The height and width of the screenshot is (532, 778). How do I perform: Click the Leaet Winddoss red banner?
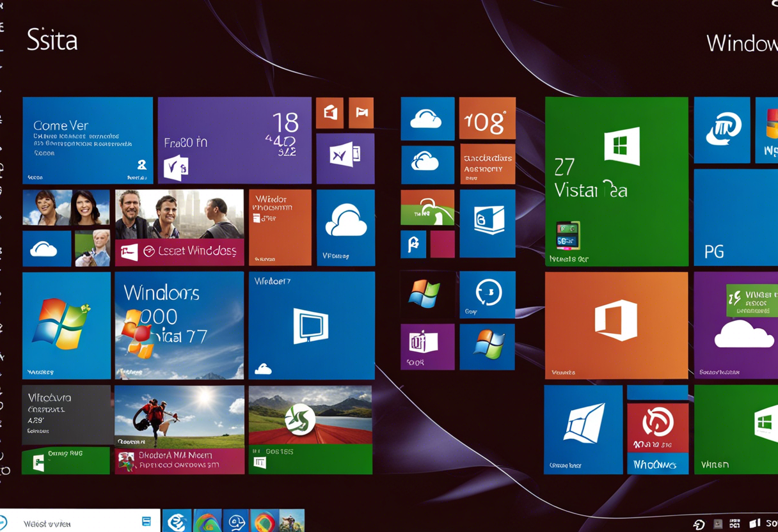179,252
